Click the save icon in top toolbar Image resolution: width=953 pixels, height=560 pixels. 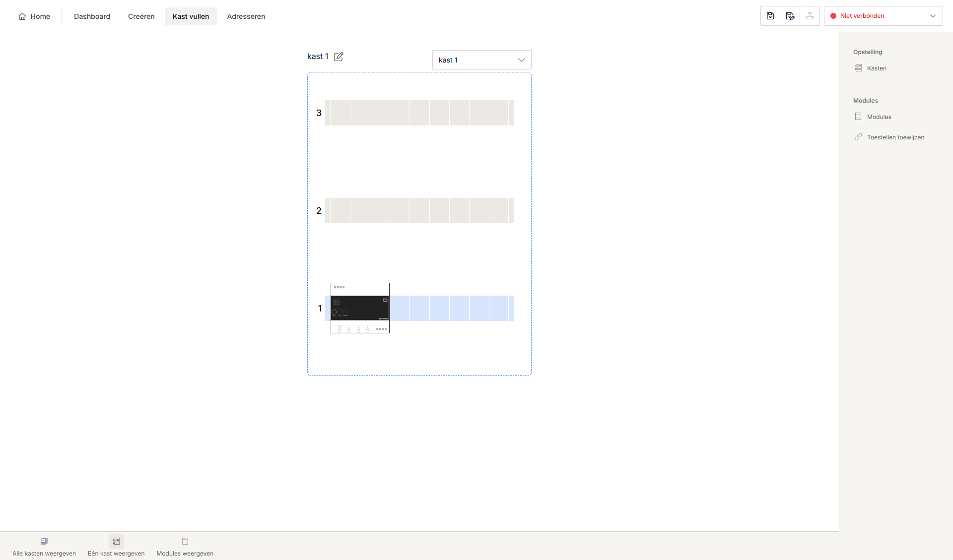pos(770,16)
